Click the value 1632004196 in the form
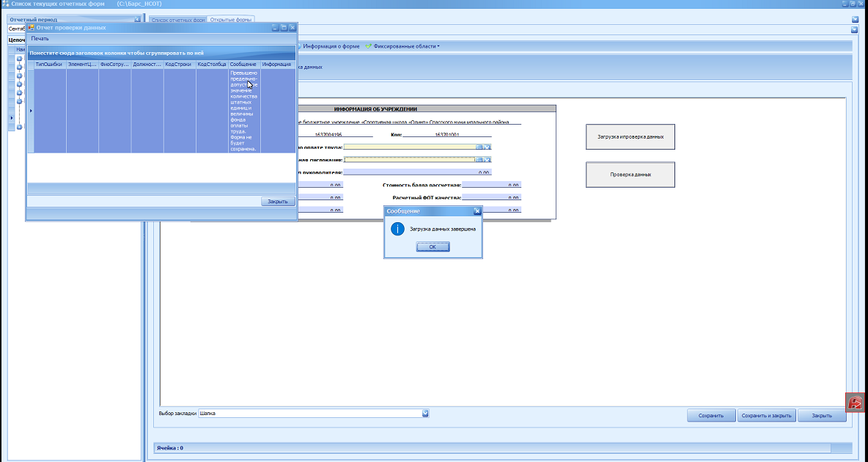 pyautogui.click(x=328, y=135)
